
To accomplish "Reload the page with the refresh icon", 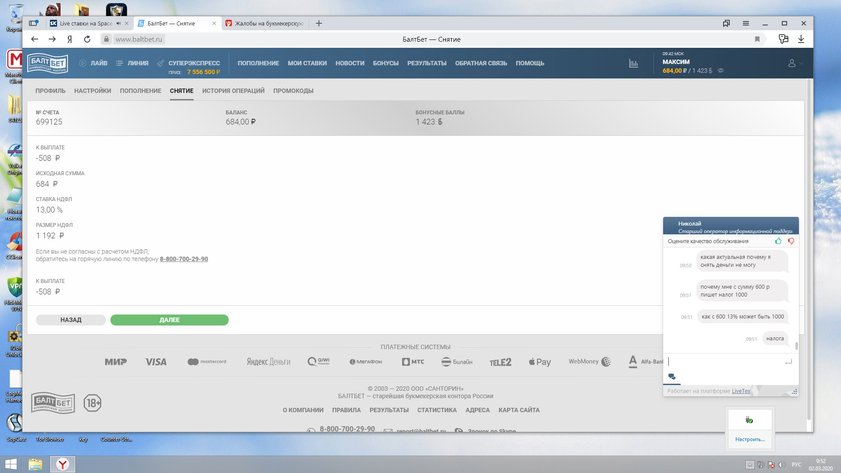I will 87,39.
